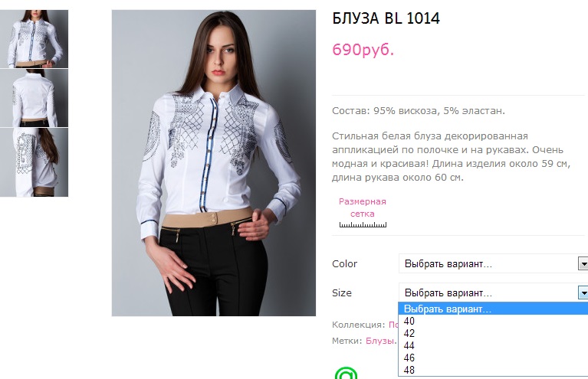
Task: Open the Размерная сетка size chart link
Action: (x=363, y=207)
